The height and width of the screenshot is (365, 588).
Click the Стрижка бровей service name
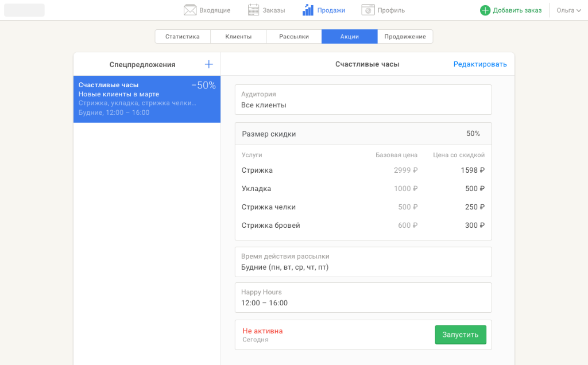point(271,225)
